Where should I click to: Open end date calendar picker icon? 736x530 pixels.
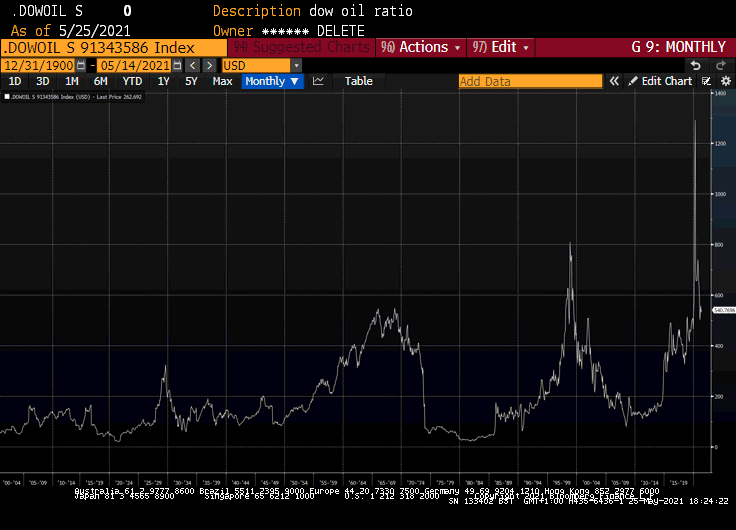point(177,65)
